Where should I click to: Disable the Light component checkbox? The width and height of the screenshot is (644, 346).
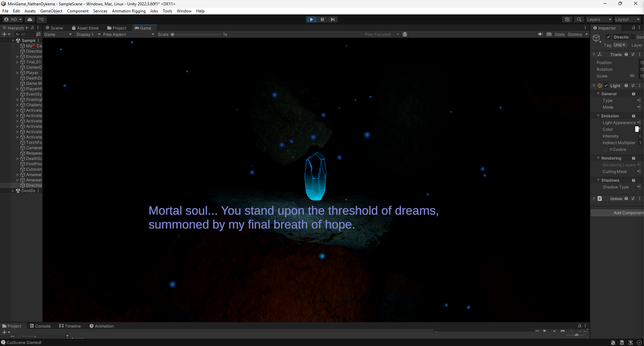[606, 86]
